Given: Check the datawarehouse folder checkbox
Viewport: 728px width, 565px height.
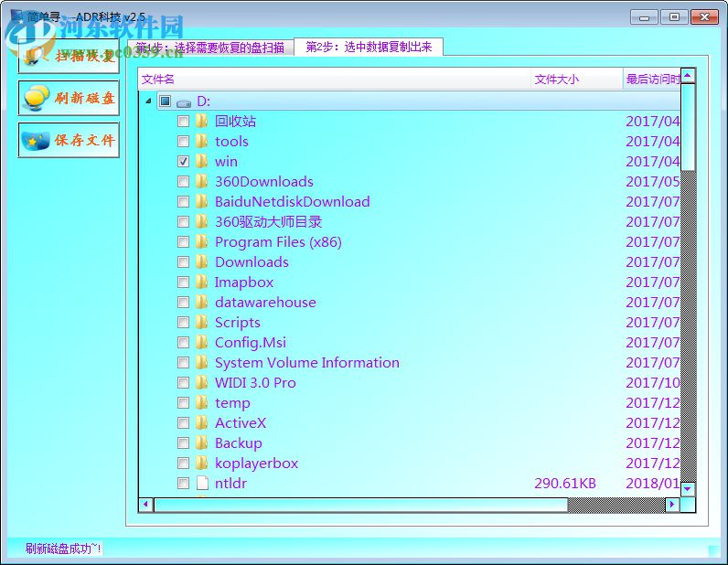Looking at the screenshot, I should (x=184, y=303).
